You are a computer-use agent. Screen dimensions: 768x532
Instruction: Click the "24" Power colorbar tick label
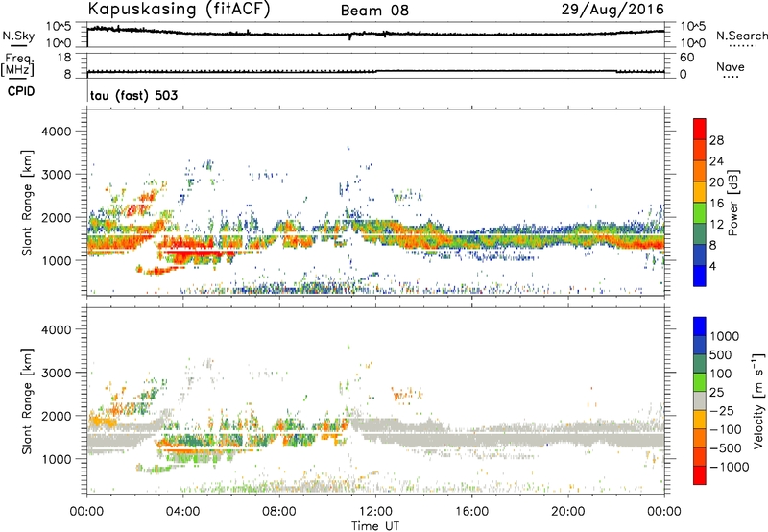716,161
